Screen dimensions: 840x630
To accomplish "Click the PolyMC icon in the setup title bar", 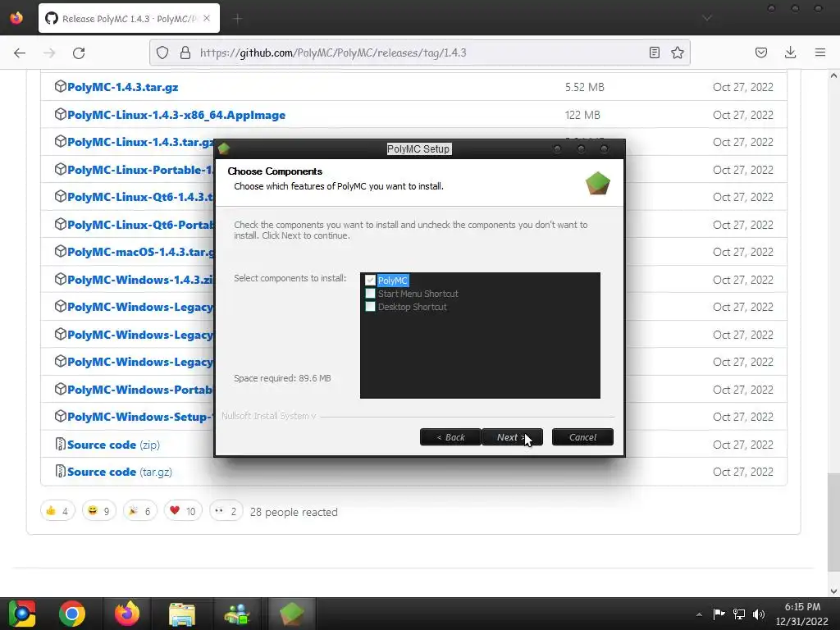I will click(x=224, y=148).
